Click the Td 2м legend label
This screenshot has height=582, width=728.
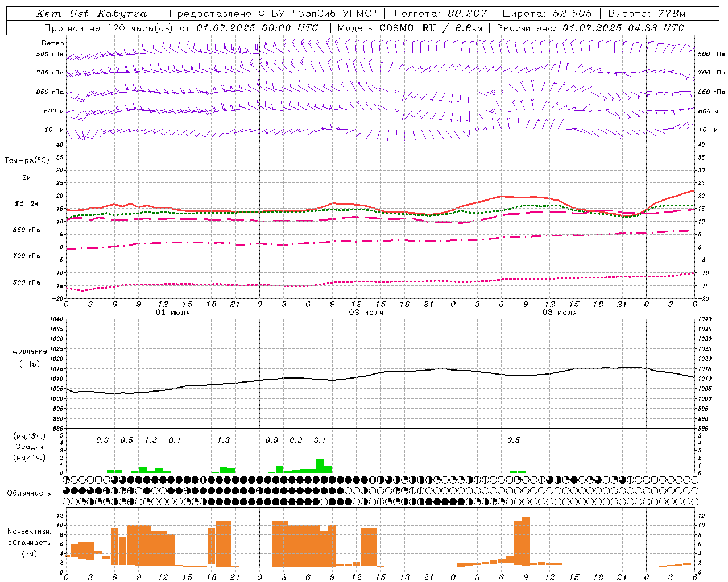27,203
